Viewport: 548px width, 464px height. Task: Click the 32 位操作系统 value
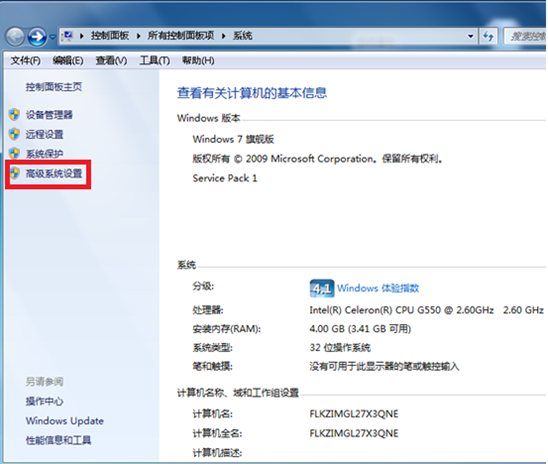tap(340, 348)
